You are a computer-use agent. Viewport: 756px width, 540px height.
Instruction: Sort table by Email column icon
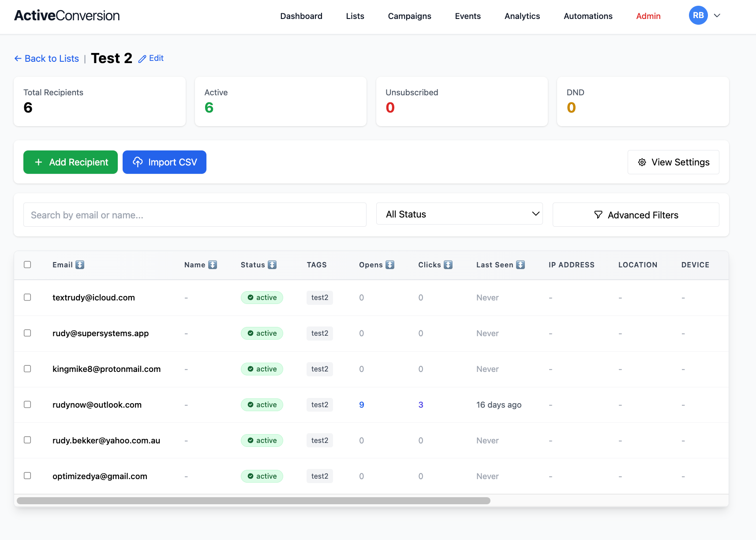pos(80,265)
